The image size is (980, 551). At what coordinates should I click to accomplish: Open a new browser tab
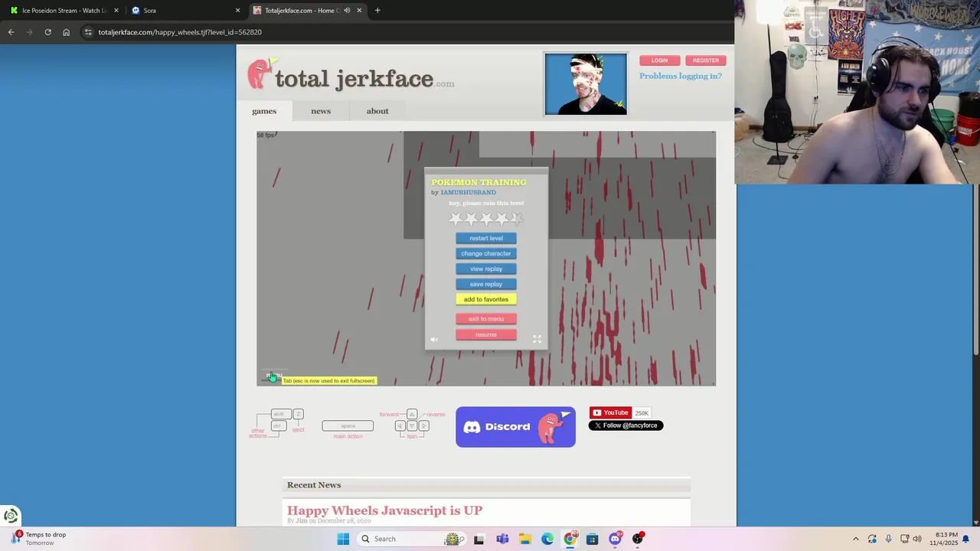tap(377, 11)
